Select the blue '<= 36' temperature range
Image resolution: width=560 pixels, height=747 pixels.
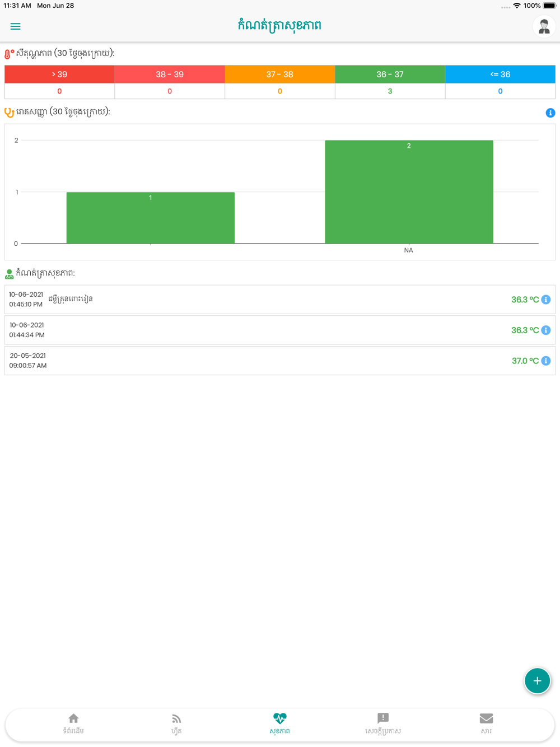pos(500,74)
